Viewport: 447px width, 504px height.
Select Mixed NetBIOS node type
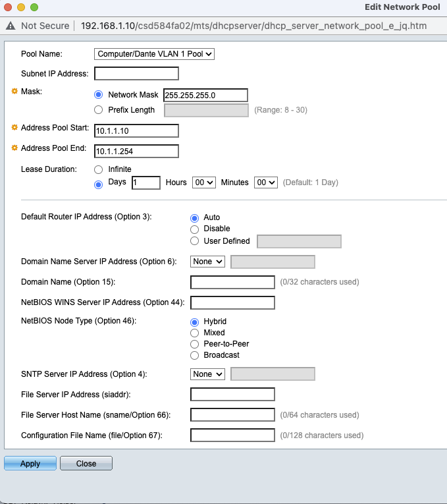point(194,333)
